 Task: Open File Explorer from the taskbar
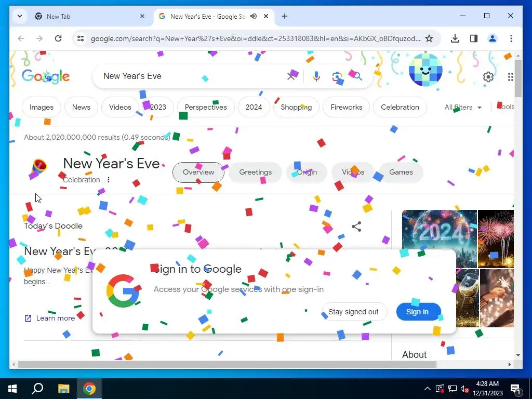click(63, 389)
